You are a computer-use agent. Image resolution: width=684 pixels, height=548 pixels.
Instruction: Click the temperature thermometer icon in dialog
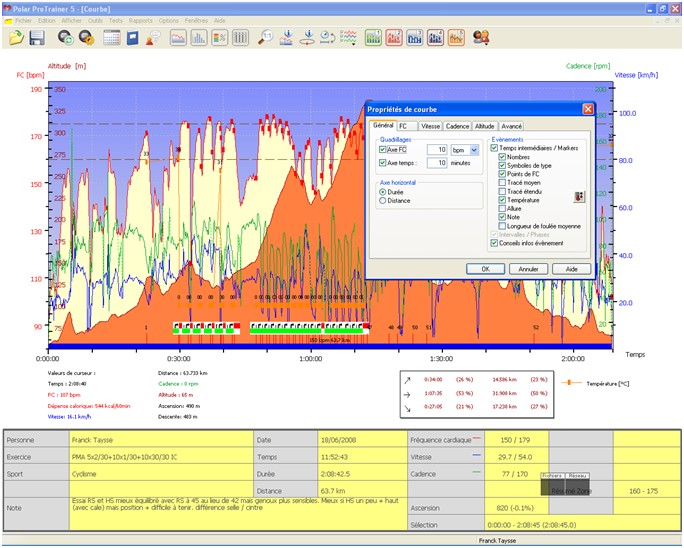[x=578, y=197]
